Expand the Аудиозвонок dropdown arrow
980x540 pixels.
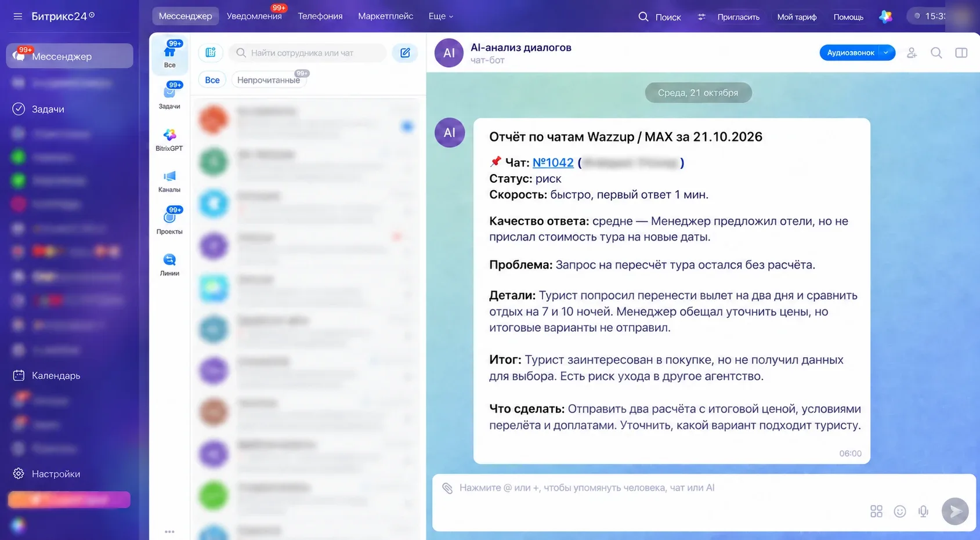point(887,53)
